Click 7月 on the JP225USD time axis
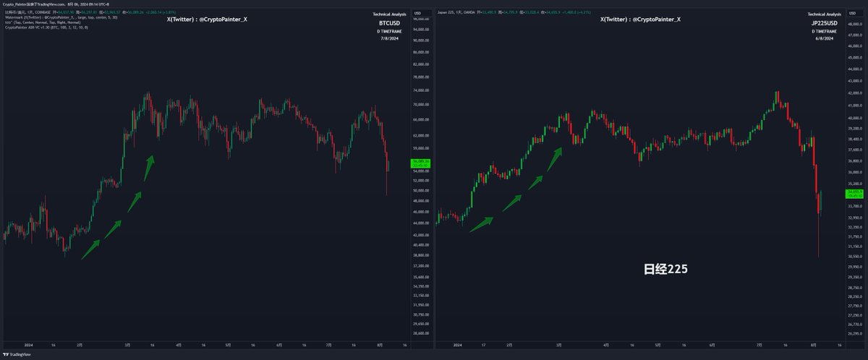 pos(761,346)
